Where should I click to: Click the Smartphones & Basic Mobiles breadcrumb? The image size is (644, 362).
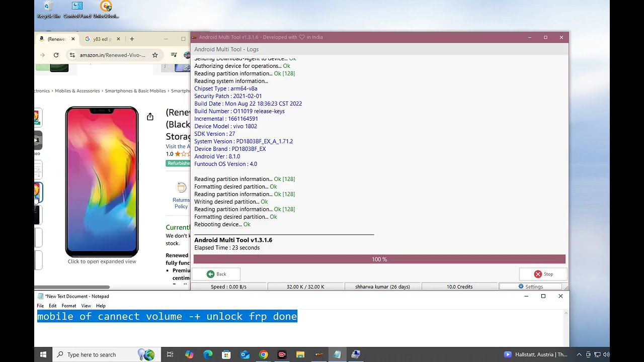click(x=135, y=91)
